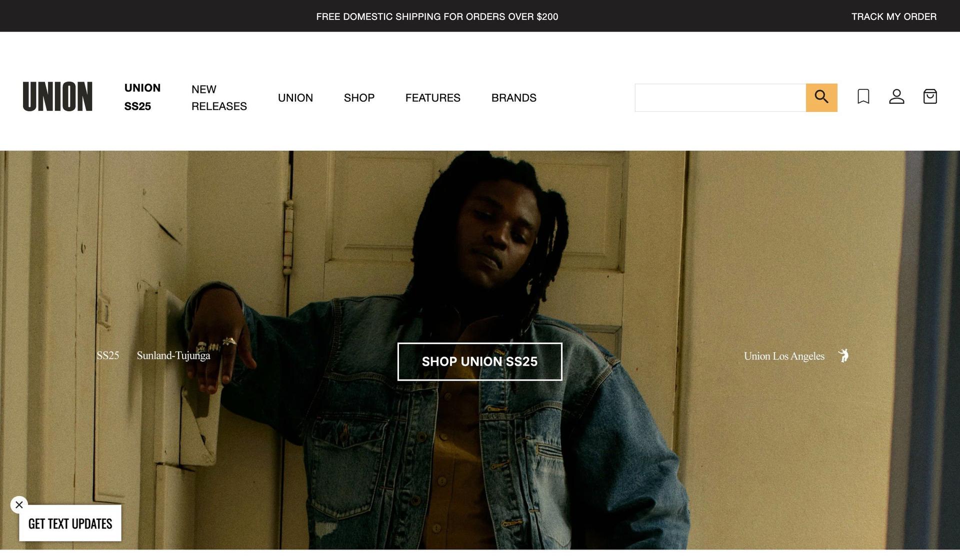
Task: Expand the UNION navigation menu
Action: click(x=295, y=98)
